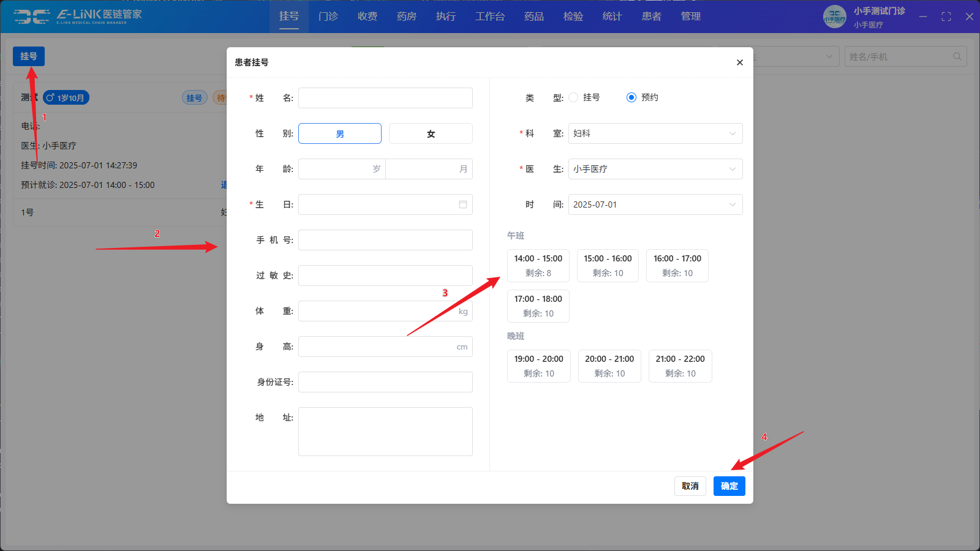Click the calendar icon in 生日 field
The width and height of the screenshot is (980, 551).
pos(463,204)
